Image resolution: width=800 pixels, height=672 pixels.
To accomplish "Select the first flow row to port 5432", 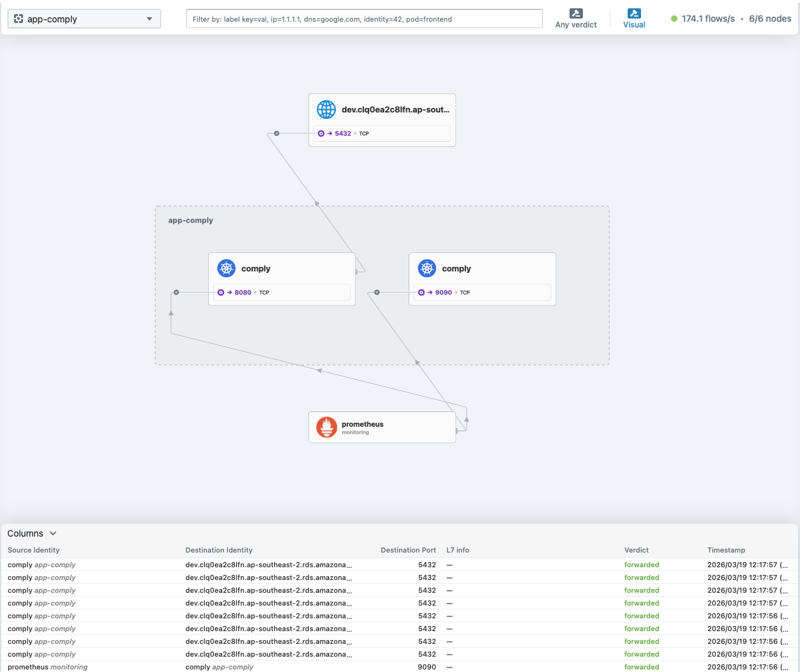I will tap(255, 565).
